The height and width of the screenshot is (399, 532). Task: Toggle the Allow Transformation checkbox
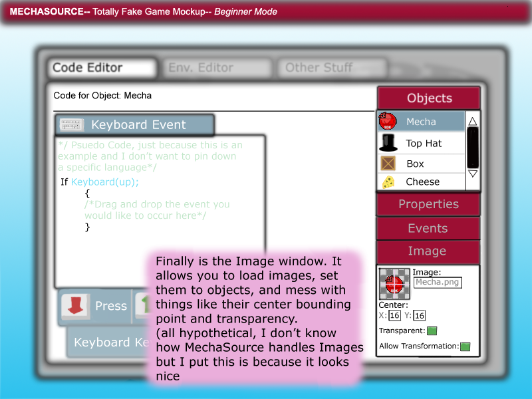[465, 346]
